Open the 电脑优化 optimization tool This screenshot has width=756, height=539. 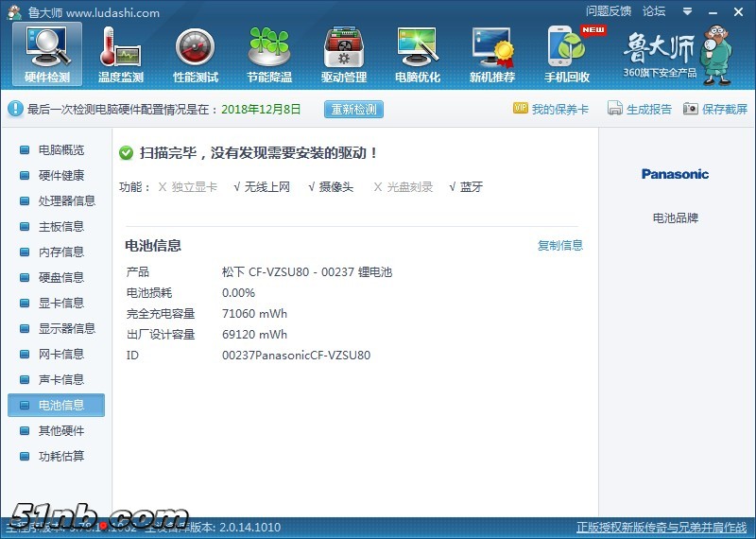pyautogui.click(x=418, y=54)
